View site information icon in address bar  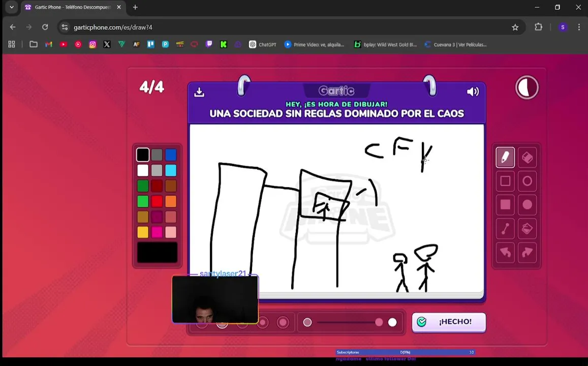point(65,27)
